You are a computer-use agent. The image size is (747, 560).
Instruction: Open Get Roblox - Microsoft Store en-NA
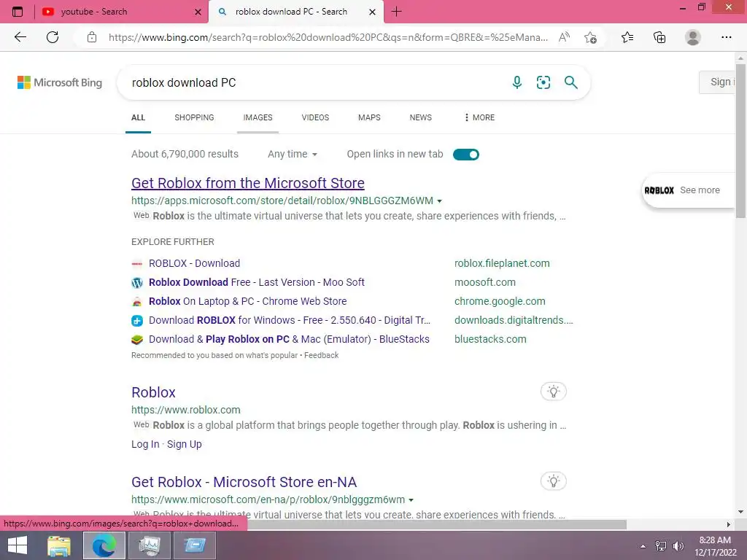244,482
